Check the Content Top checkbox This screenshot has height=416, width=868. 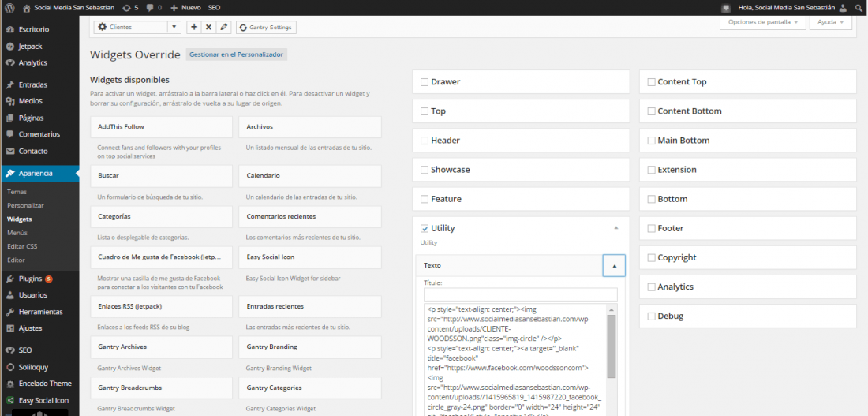652,82
